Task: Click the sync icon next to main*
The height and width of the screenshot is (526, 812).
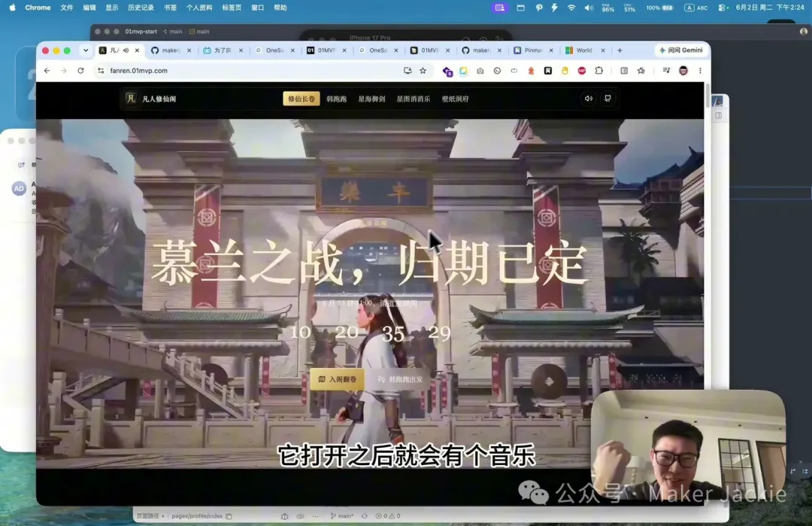Action: pyautogui.click(x=365, y=516)
